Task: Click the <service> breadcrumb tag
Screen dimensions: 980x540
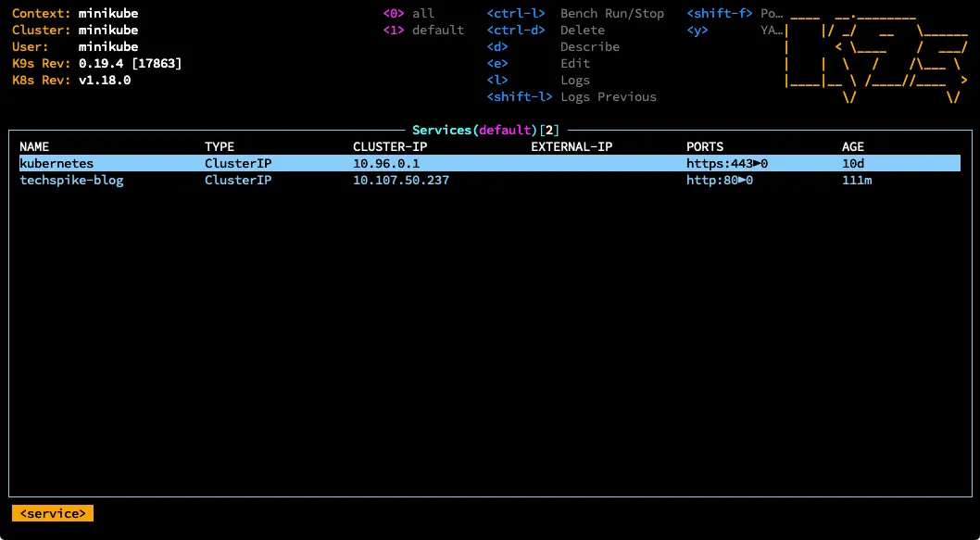Action: (x=53, y=513)
